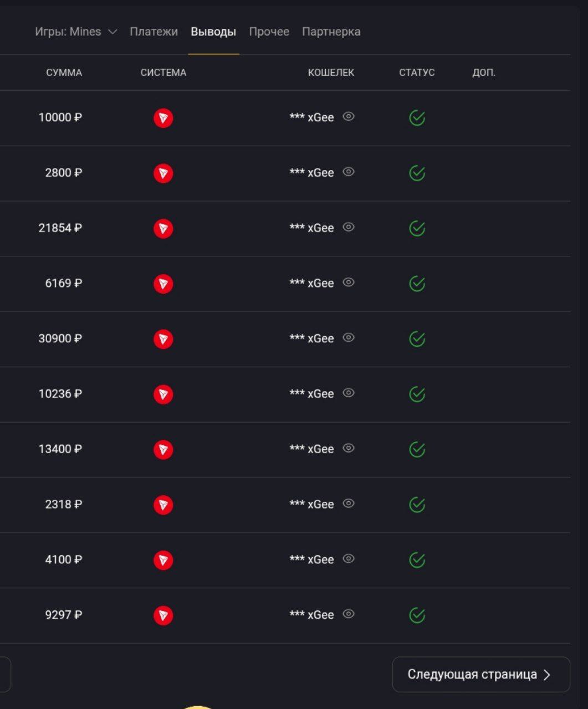Image resolution: width=588 pixels, height=709 pixels.
Task: Expand the Игры: Mines dropdown
Action: pos(76,32)
